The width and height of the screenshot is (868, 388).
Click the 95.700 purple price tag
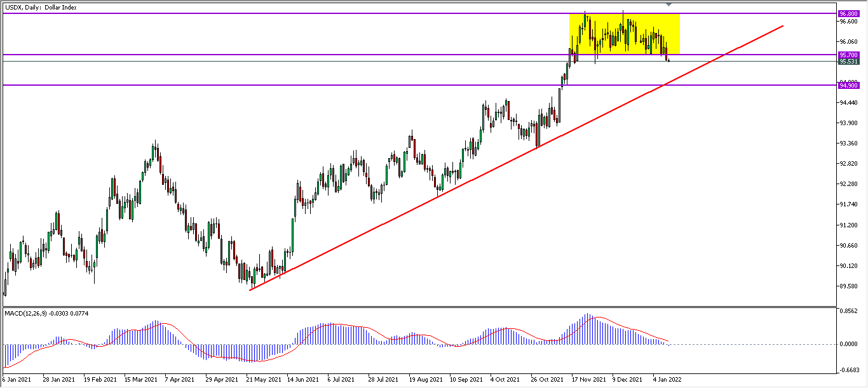(x=850, y=55)
